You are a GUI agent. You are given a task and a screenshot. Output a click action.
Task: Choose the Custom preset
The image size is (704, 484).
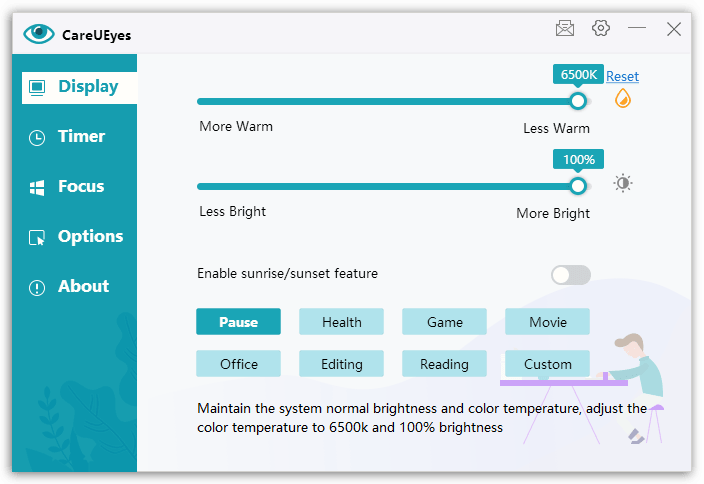click(547, 364)
